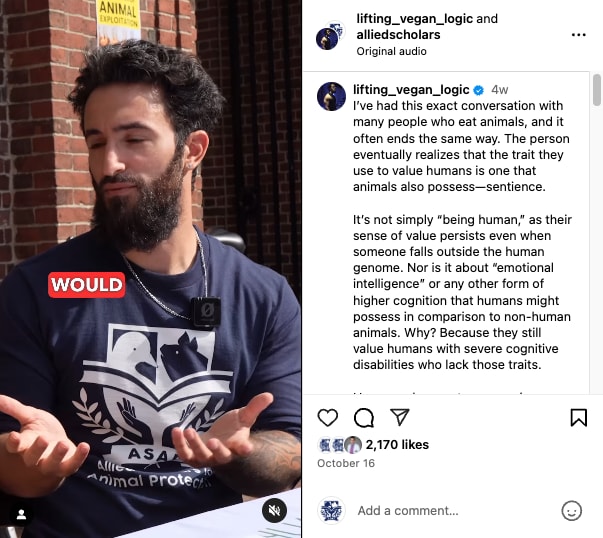Open lifting_vegan_logic profile from header
This screenshot has height=538, width=603.
point(415,18)
